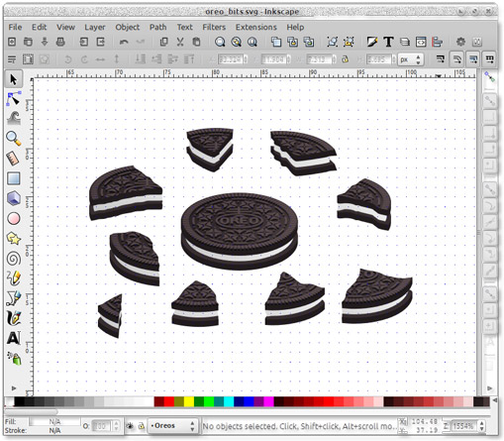Select the Spray can tool
504x441 pixels.
pyautogui.click(x=14, y=358)
